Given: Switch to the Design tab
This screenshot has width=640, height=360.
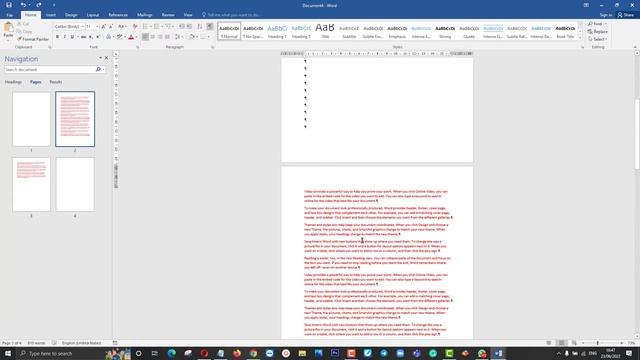Looking at the screenshot, I should pos(71,15).
